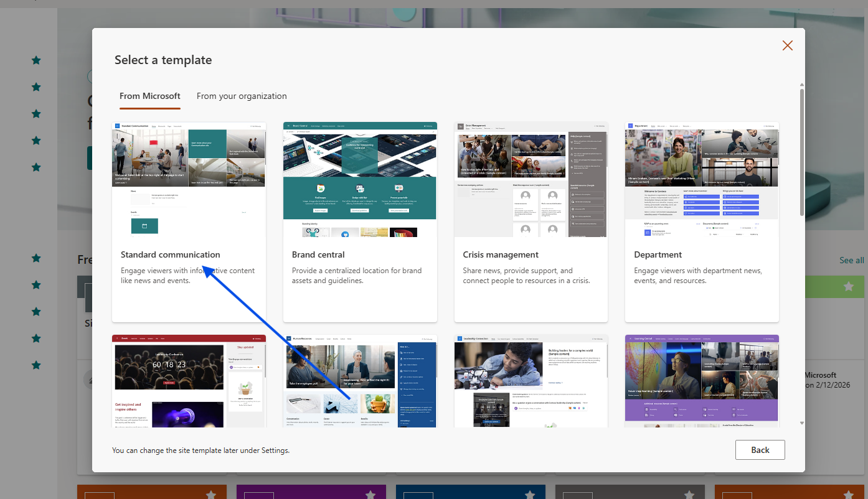Click the topmost teal star in left sidebar
The image size is (868, 499).
(36, 60)
